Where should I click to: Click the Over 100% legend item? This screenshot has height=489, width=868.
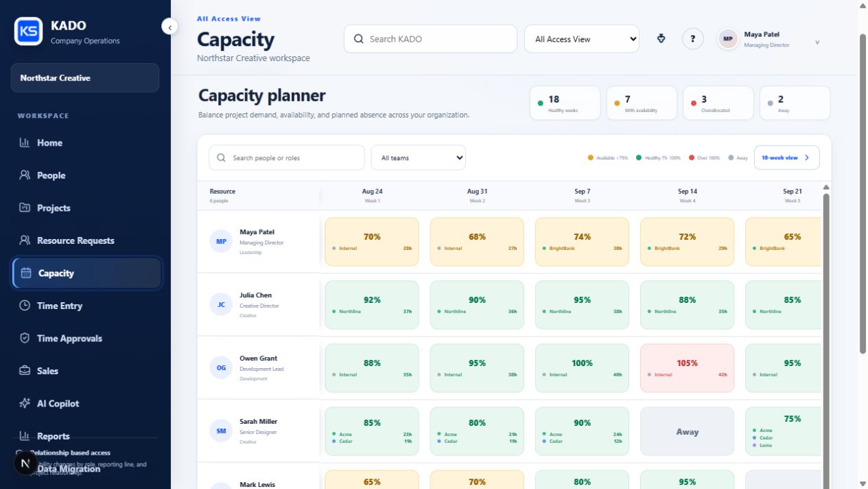704,158
